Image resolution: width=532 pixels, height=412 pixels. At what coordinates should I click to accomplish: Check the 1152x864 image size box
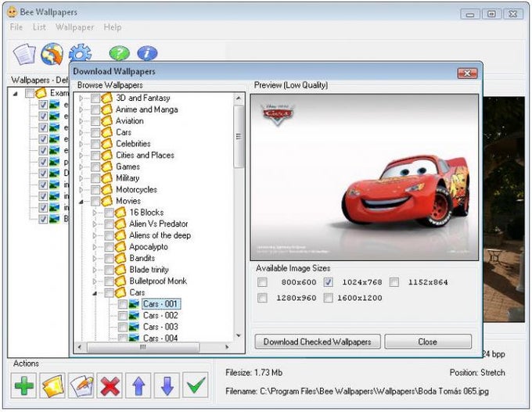(x=394, y=282)
